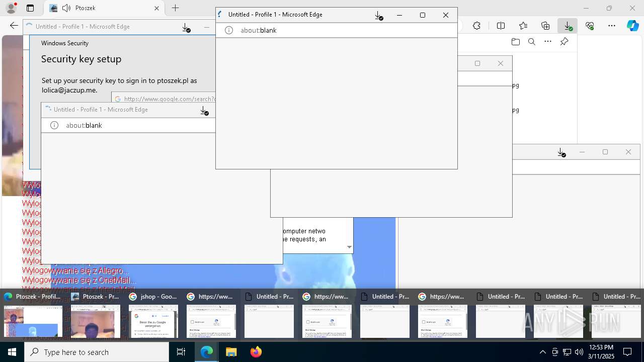Open the notification center icon
This screenshot has height=362, width=644.
[x=627, y=352]
